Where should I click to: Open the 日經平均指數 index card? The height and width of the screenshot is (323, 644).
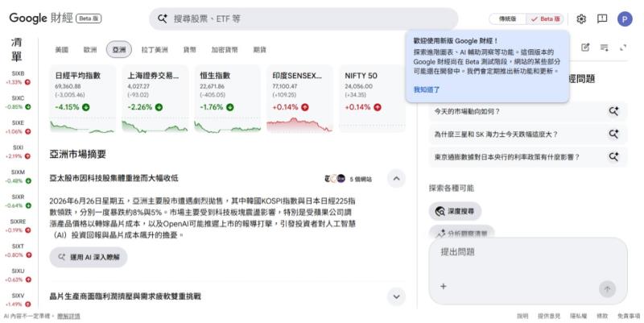[x=83, y=98]
